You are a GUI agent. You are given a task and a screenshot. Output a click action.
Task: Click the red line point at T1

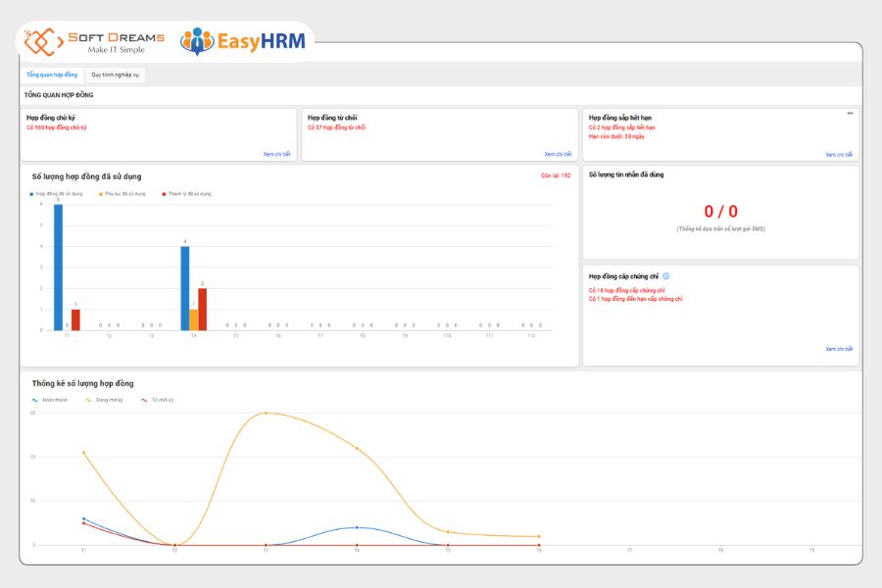click(84, 523)
